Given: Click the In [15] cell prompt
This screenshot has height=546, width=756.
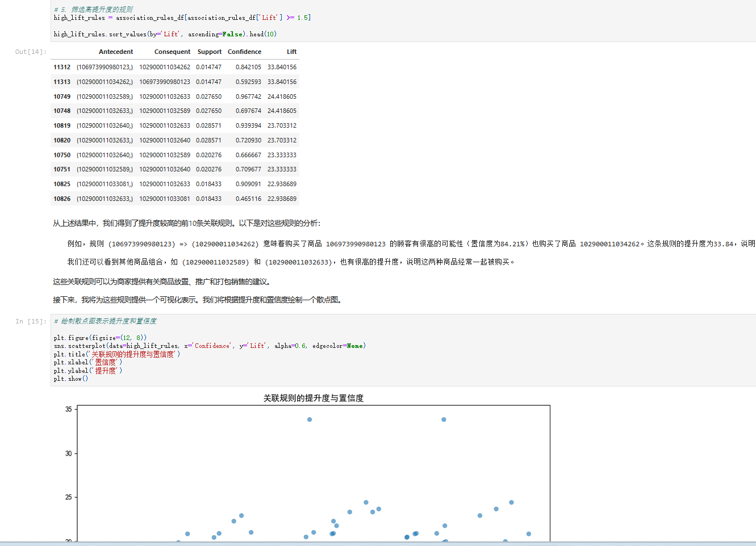Looking at the screenshot, I should coord(31,321).
